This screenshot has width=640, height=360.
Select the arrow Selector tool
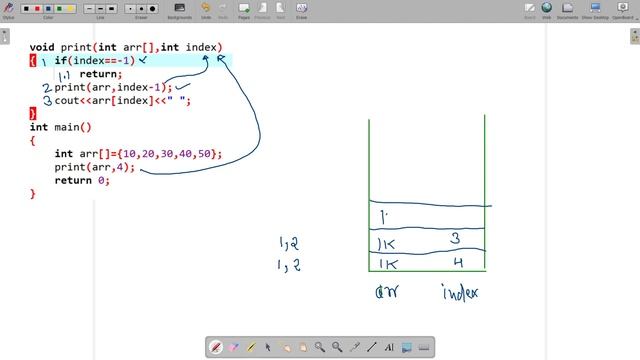(268, 347)
